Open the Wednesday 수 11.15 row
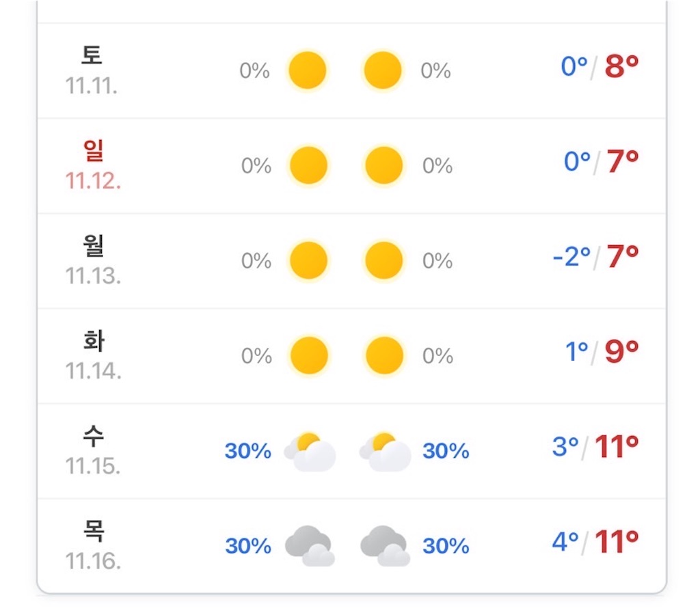Viewport: 700px width, 615px height. coord(350,451)
